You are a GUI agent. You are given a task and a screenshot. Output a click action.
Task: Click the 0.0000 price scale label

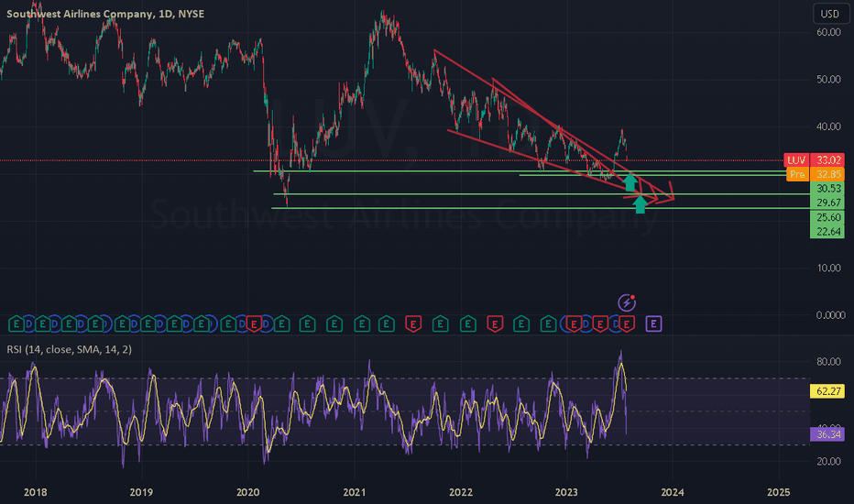click(830, 315)
